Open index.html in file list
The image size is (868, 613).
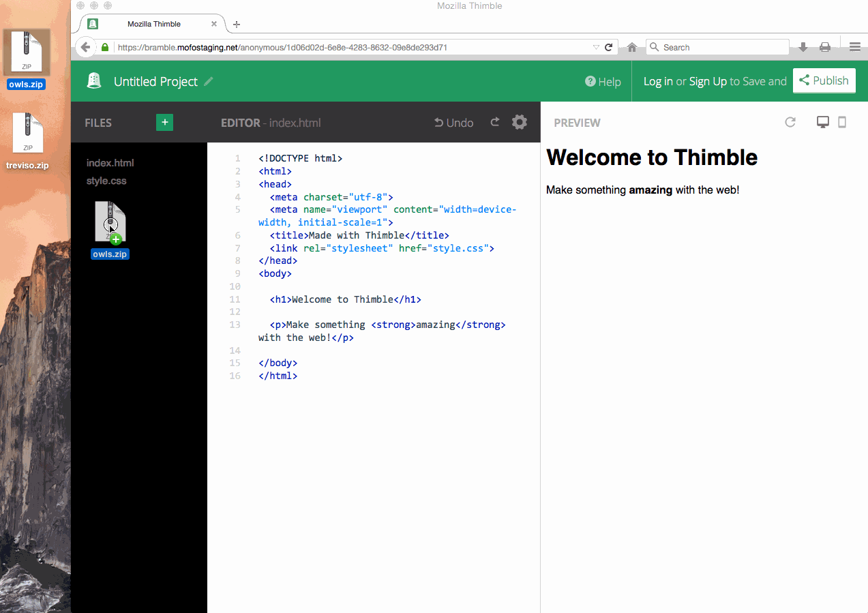pos(110,163)
